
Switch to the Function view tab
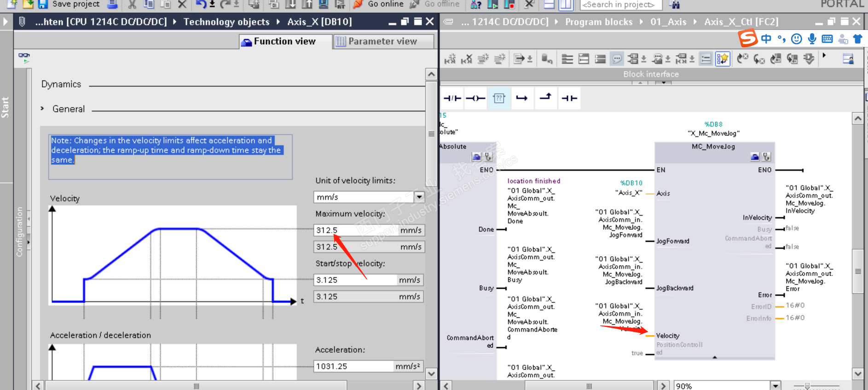[285, 41]
